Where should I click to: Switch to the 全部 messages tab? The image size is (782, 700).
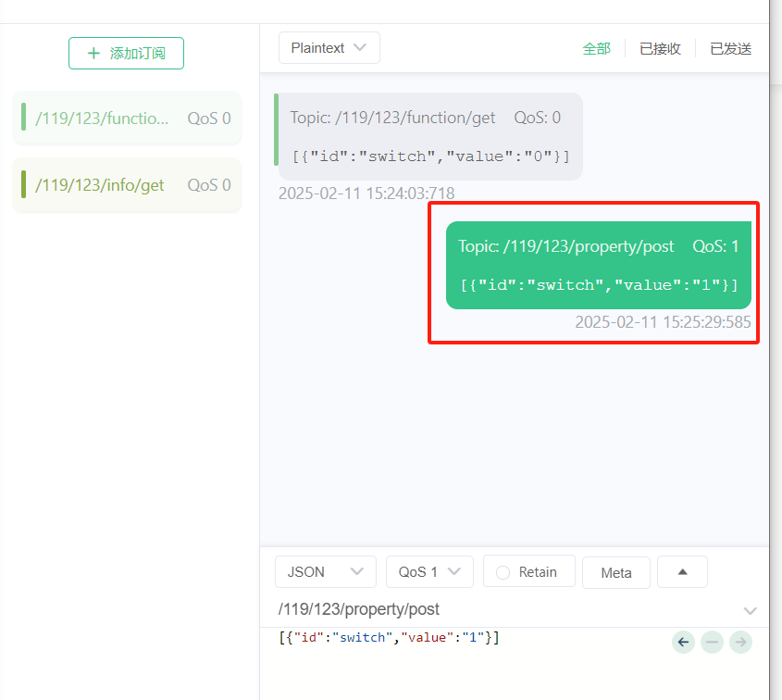click(596, 49)
